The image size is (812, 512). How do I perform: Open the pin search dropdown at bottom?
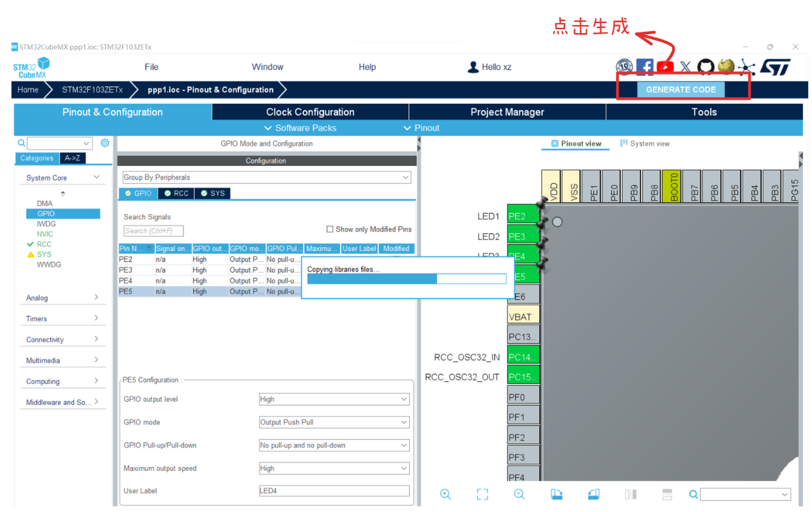(785, 494)
